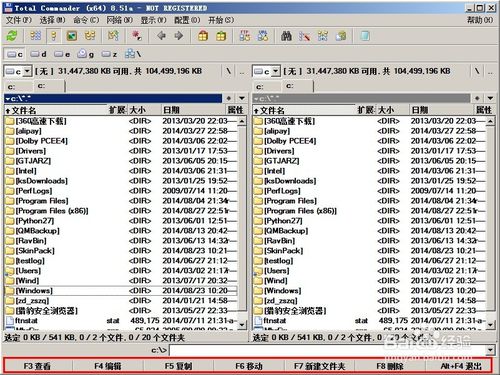Sort left panel by 文件名 column

point(55,110)
